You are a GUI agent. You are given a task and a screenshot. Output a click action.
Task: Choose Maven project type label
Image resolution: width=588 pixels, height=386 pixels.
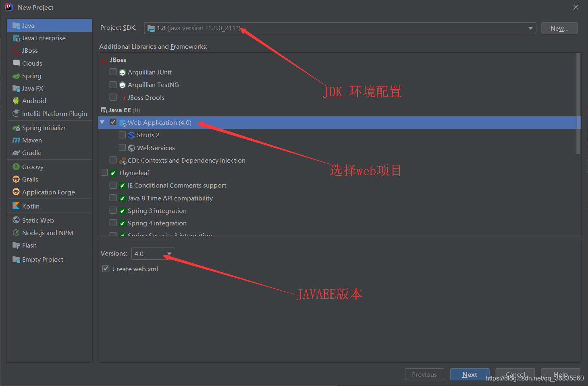32,140
